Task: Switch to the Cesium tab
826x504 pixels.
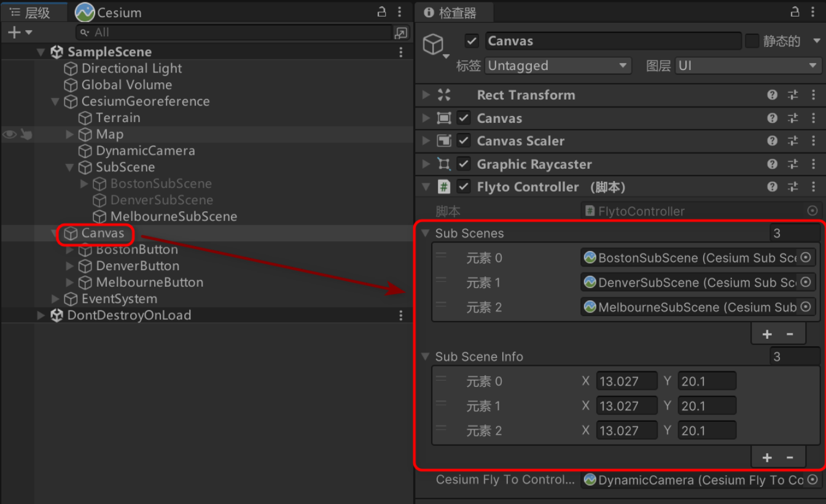Action: click(109, 12)
